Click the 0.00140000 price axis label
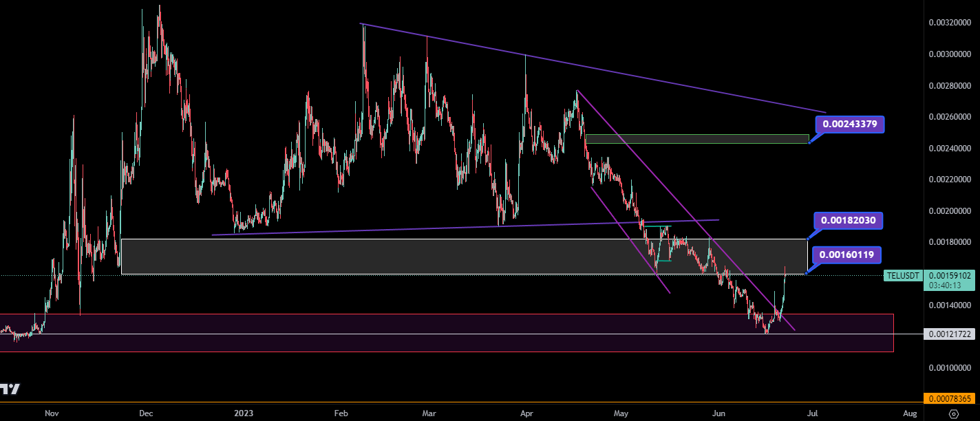The height and width of the screenshot is (421, 980). click(x=949, y=305)
